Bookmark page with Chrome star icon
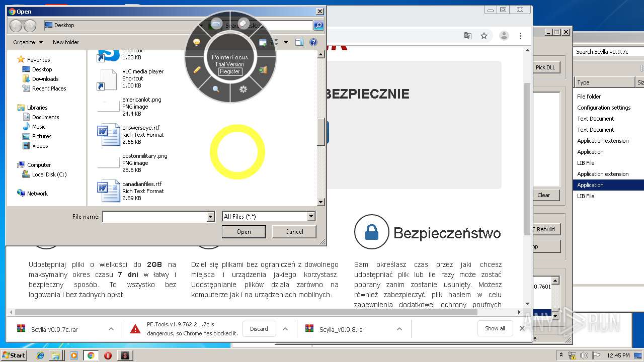The width and height of the screenshot is (644, 362). 484,36
